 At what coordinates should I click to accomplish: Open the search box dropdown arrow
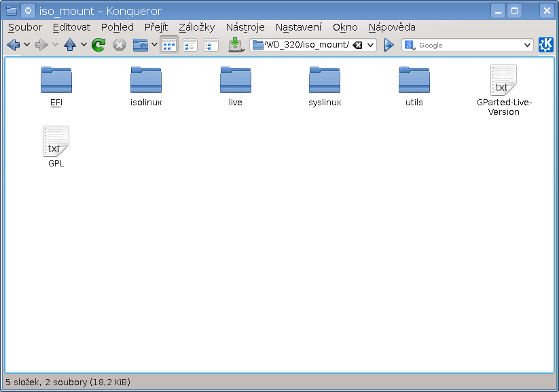pos(527,45)
